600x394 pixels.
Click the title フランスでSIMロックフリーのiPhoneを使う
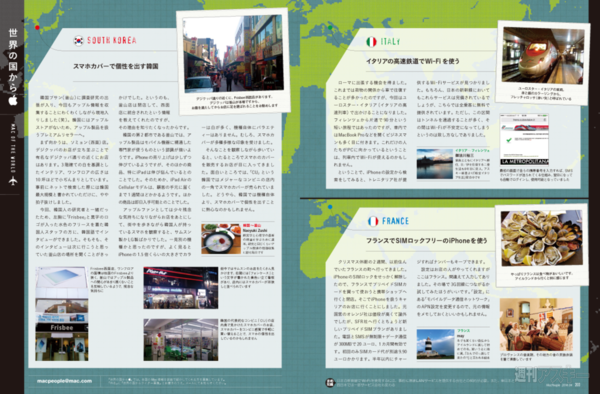pos(427,241)
